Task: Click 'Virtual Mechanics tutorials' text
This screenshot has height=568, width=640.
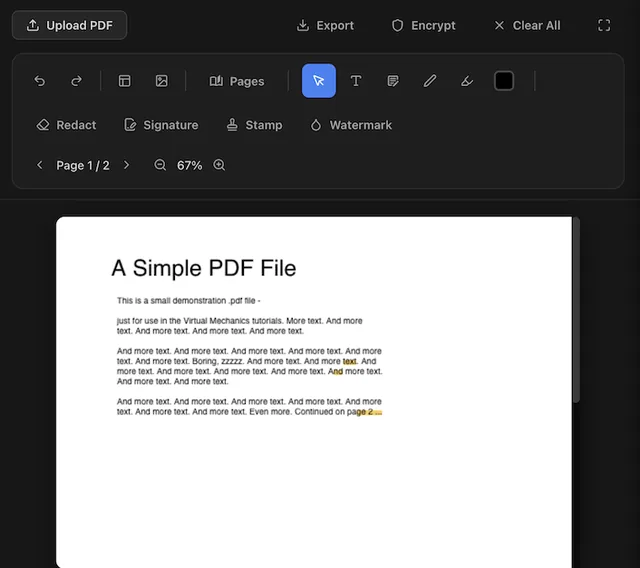Action: click(233, 321)
